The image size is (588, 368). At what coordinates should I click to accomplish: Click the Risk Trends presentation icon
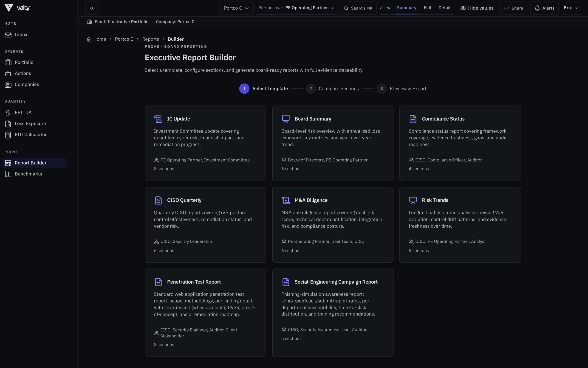[413, 200]
